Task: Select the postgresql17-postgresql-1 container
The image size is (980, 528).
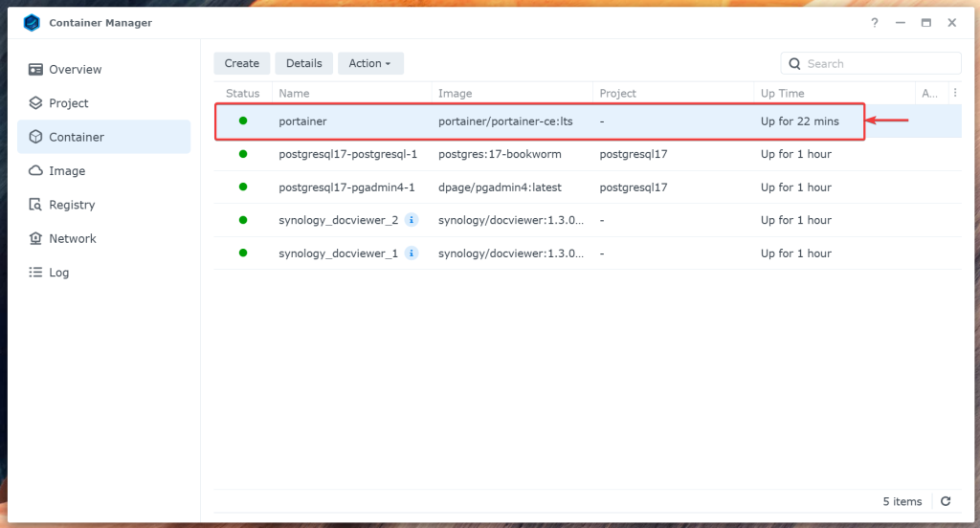Action: (x=588, y=154)
